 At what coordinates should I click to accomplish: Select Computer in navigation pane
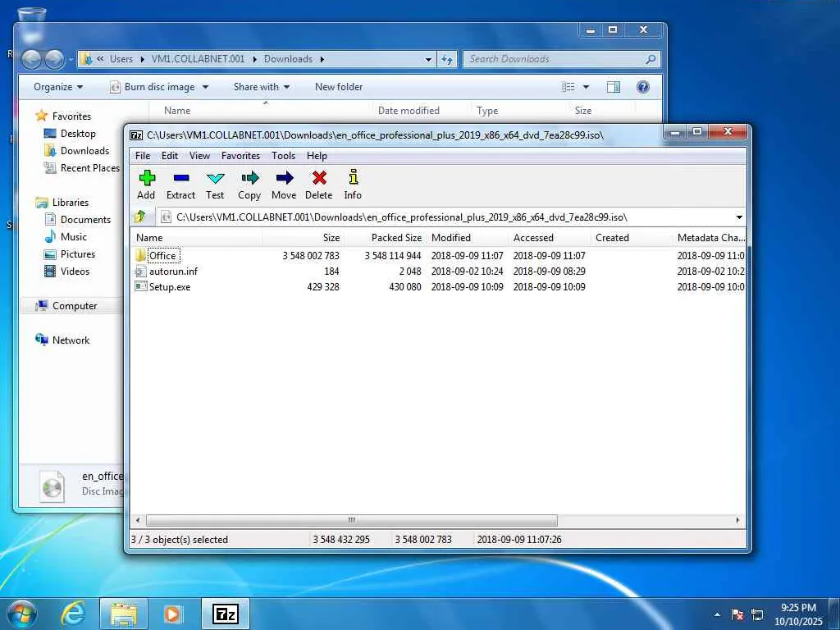(66, 306)
